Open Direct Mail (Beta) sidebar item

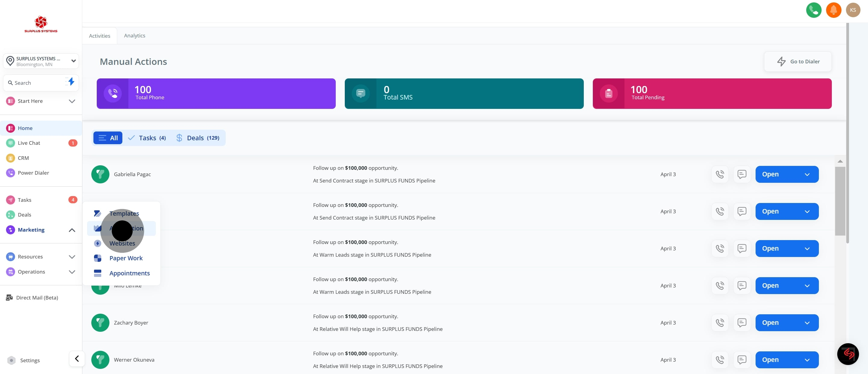click(37, 297)
